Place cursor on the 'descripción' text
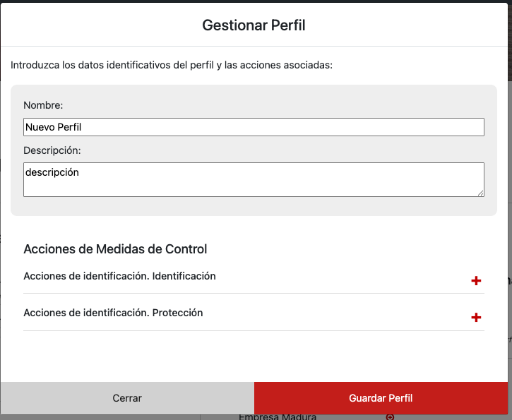This screenshot has height=420, width=512. [52, 172]
